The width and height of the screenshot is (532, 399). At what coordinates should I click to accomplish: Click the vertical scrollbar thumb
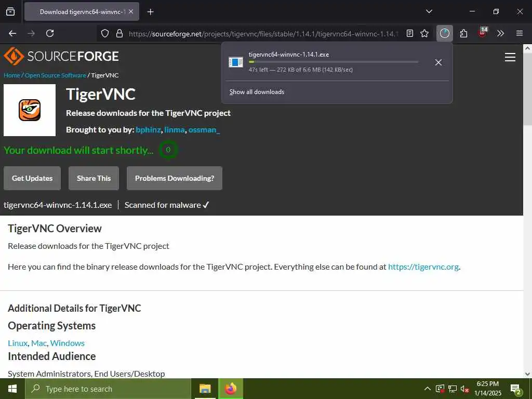click(528, 89)
